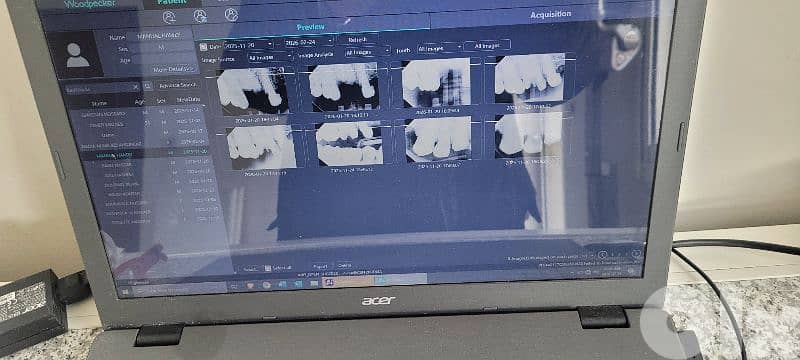This screenshot has width=800, height=360.
Task: Switch to the Preview tab
Action: pyautogui.click(x=311, y=27)
